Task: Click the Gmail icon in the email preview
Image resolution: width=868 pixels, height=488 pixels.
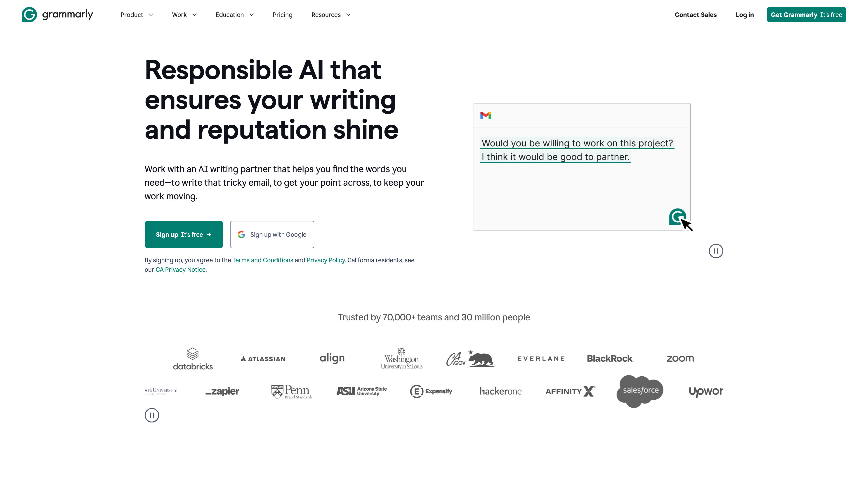Action: pyautogui.click(x=485, y=115)
